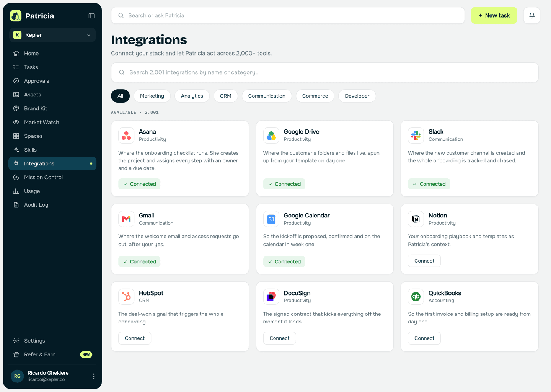Click the RG user avatar
The image size is (551, 392).
pyautogui.click(x=17, y=376)
